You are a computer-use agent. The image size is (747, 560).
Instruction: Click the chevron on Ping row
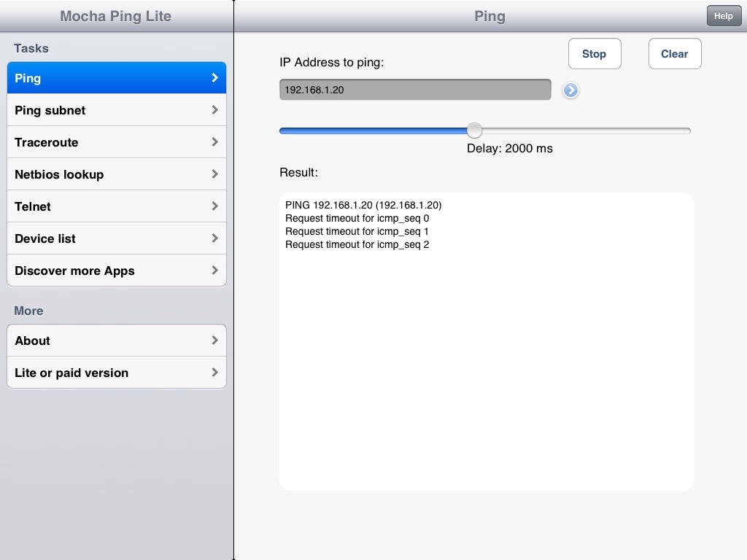click(215, 77)
